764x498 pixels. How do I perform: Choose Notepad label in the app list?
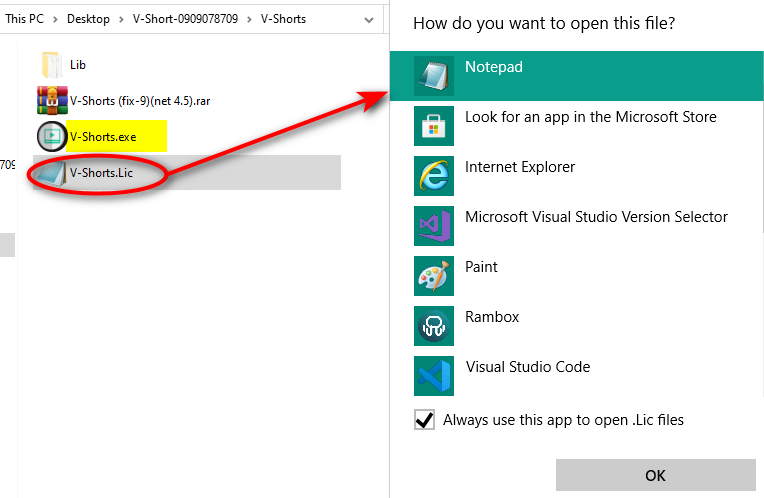(x=494, y=67)
